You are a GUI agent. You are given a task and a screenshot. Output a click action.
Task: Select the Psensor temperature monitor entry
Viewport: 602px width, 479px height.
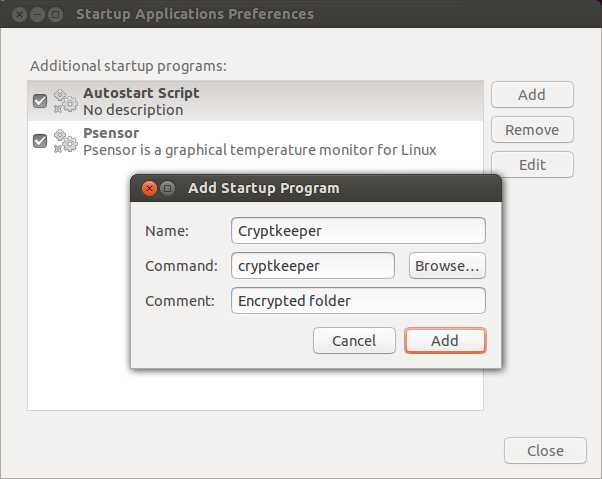(x=260, y=141)
